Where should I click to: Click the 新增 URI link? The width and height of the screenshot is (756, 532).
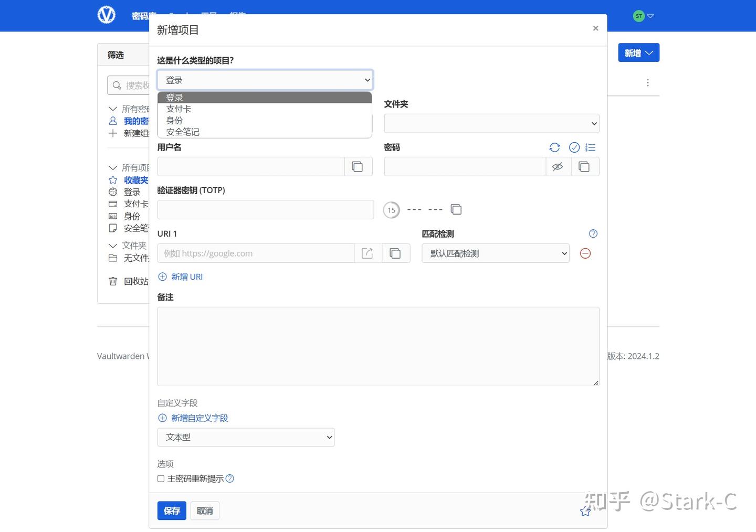click(x=187, y=276)
